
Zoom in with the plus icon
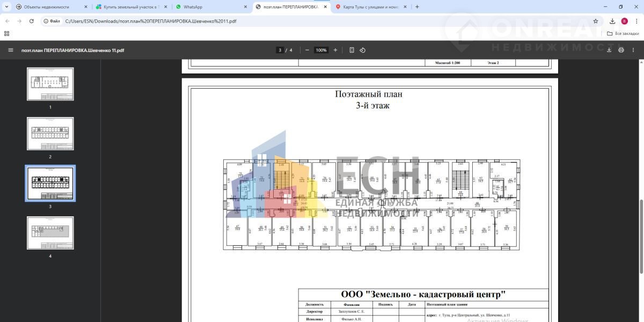point(335,50)
